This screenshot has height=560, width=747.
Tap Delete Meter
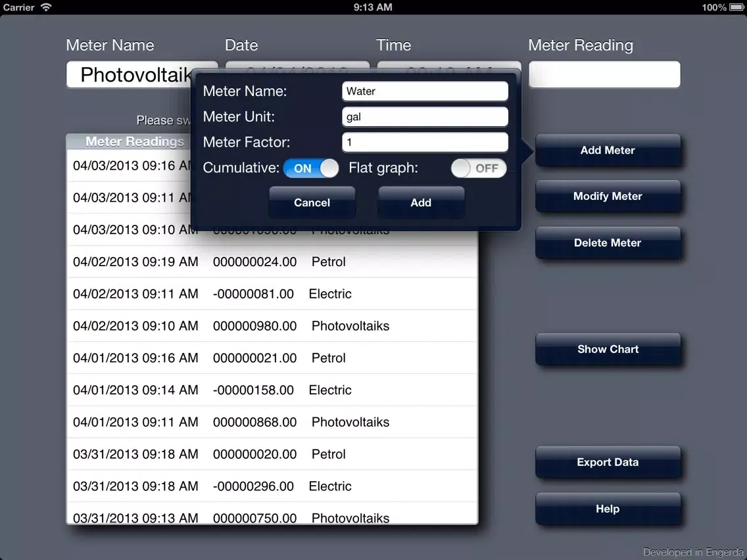pyautogui.click(x=608, y=243)
